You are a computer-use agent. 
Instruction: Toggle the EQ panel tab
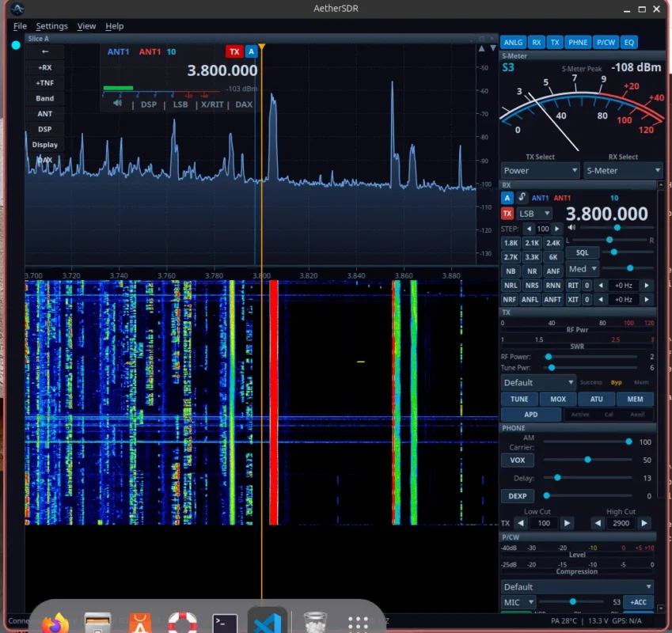click(x=628, y=43)
